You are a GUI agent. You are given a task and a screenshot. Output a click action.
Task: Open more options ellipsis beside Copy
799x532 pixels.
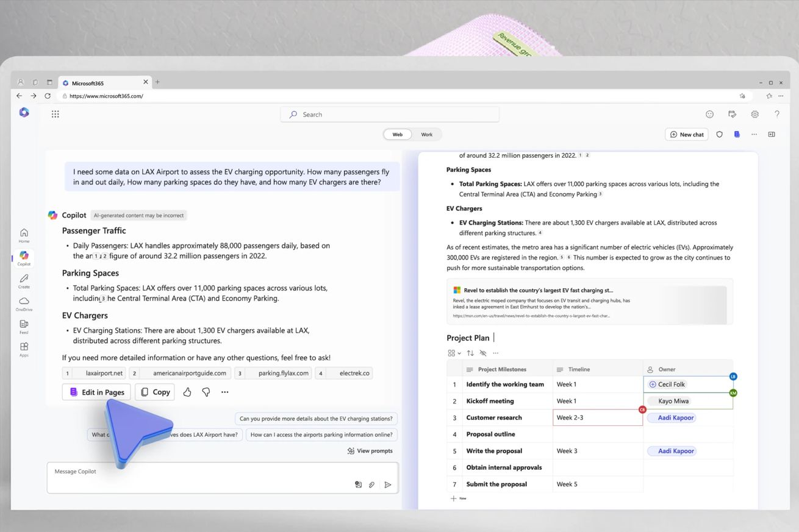point(225,392)
